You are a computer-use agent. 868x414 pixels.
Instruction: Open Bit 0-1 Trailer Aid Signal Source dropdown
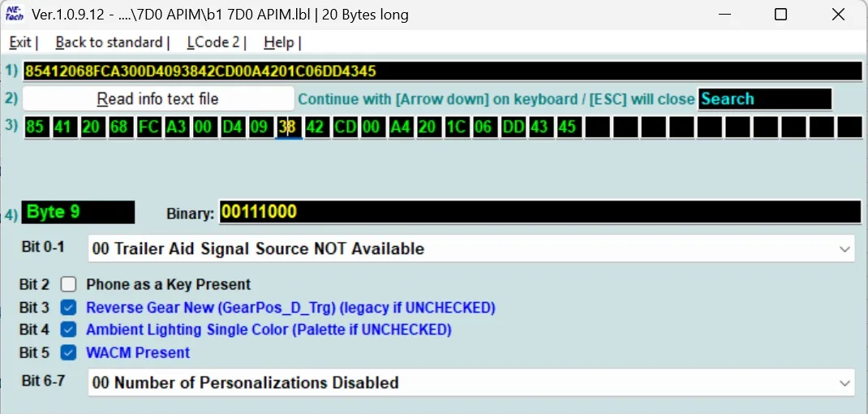click(x=471, y=249)
